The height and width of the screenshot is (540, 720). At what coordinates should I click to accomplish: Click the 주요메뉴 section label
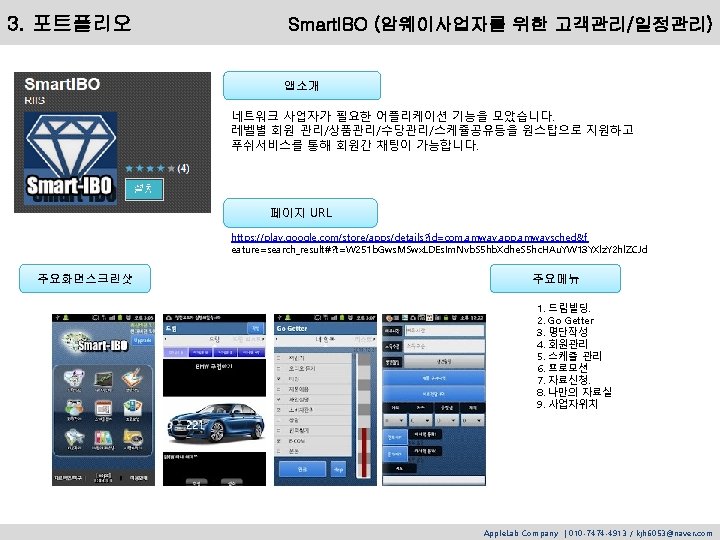click(x=555, y=278)
